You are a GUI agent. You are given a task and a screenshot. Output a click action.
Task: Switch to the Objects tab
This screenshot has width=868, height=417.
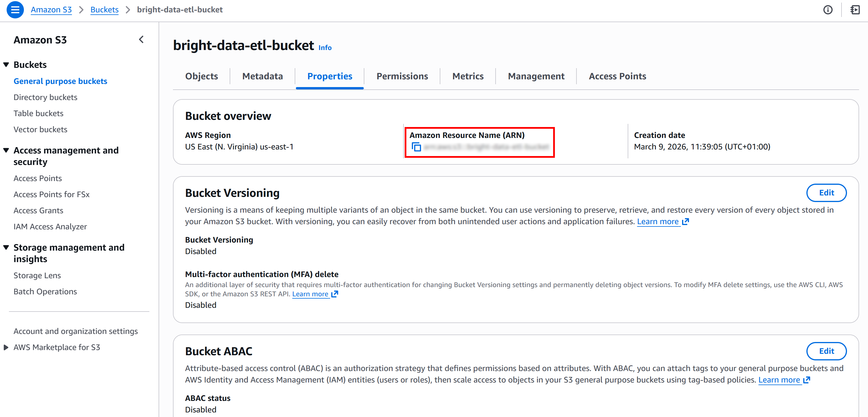[x=201, y=76]
